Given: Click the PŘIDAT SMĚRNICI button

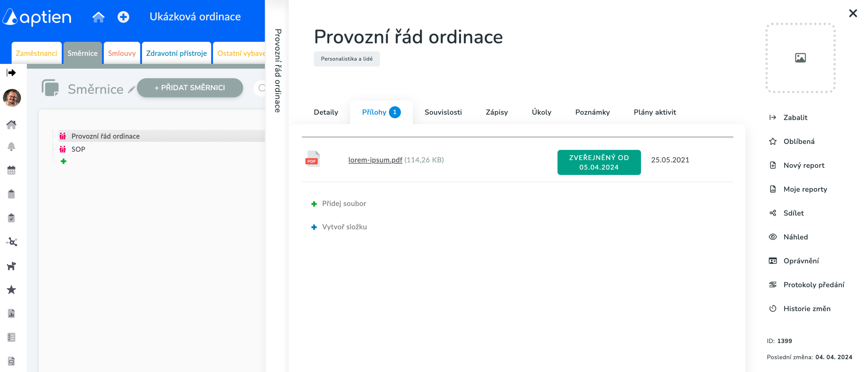Looking at the screenshot, I should (x=190, y=88).
